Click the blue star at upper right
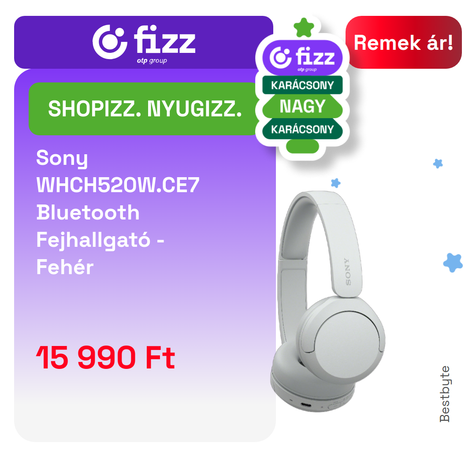The width and height of the screenshot is (476, 476). tap(438, 164)
